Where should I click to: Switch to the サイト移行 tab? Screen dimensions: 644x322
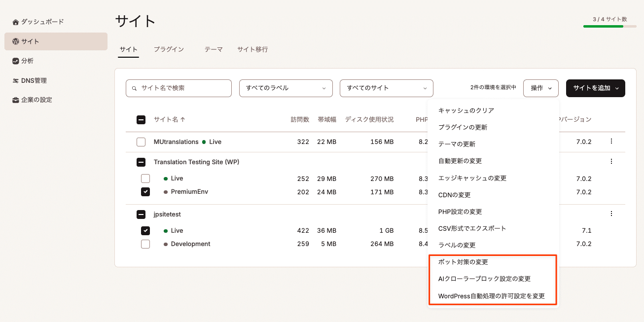252,49
